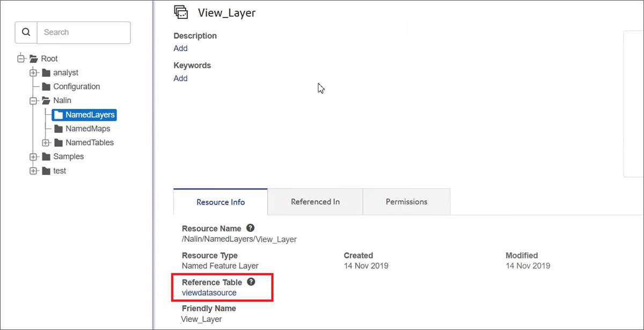The height and width of the screenshot is (330, 644).
Task: Expand the test folder node
Action: coord(33,171)
